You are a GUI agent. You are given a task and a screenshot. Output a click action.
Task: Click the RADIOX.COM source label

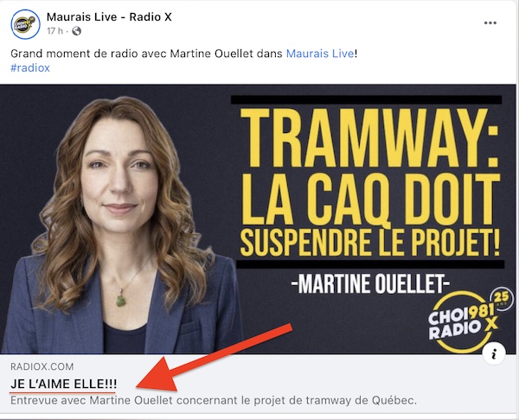pos(42,366)
